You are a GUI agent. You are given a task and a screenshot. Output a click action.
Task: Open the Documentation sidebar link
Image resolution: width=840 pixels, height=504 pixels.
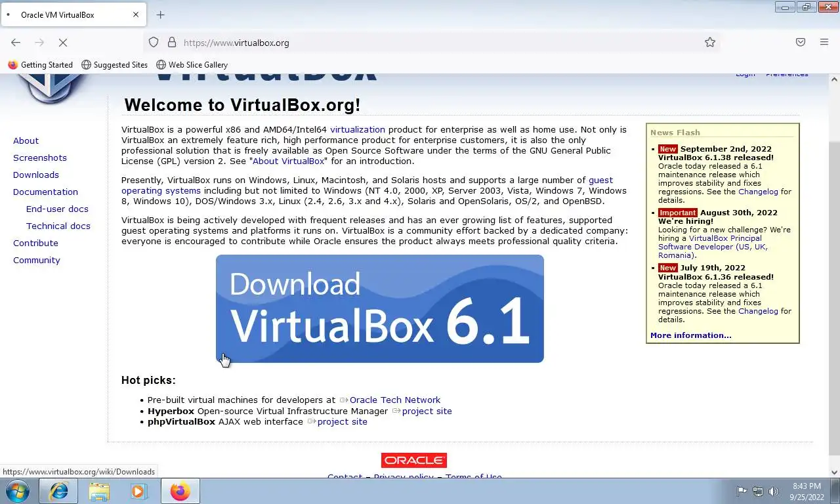[45, 192]
